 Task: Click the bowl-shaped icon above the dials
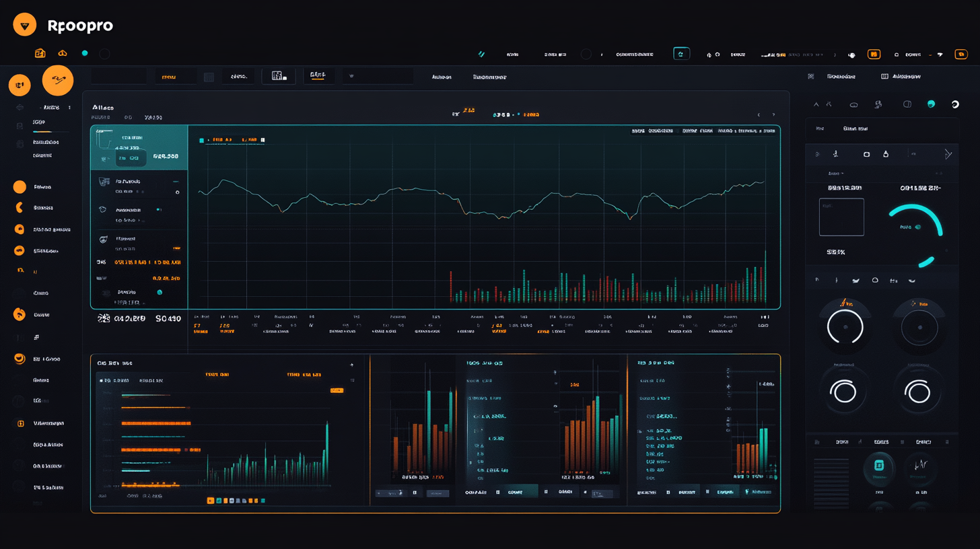[912, 280]
